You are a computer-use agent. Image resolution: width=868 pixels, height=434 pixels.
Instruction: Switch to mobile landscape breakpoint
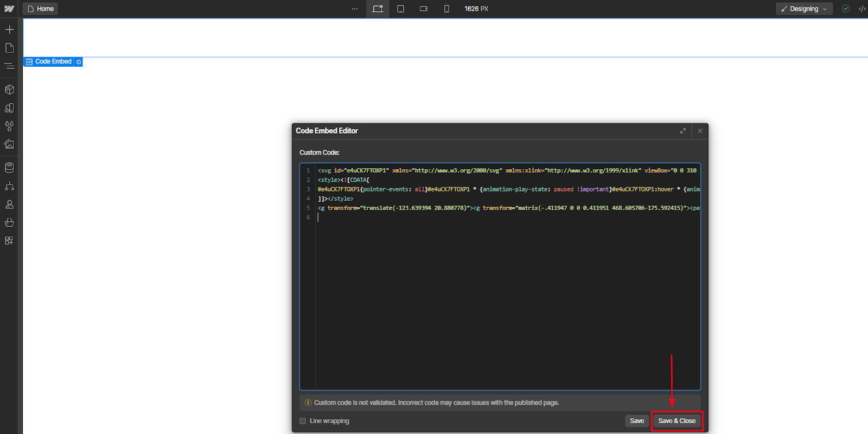point(424,9)
